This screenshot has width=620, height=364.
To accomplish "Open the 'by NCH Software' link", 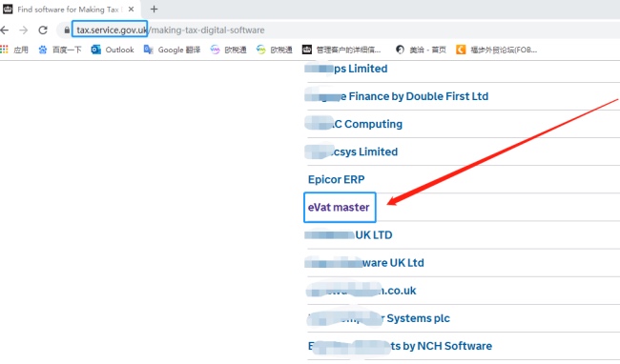I will pos(401,346).
